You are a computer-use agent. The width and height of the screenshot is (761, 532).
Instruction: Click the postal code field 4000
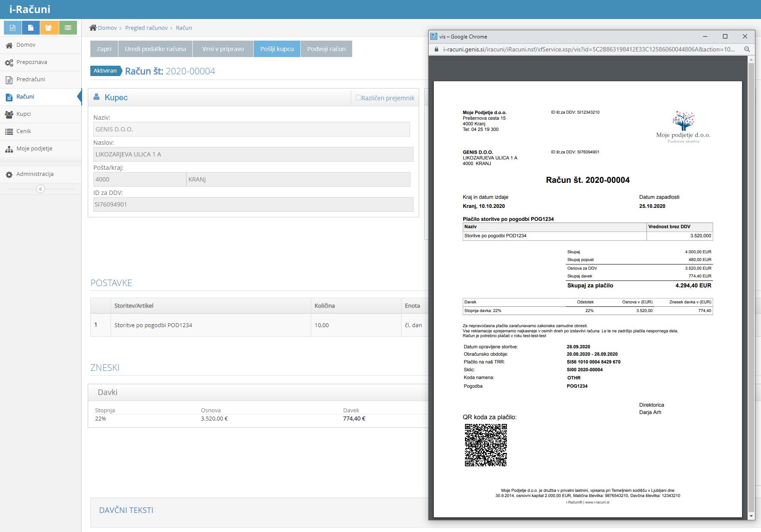(x=140, y=179)
